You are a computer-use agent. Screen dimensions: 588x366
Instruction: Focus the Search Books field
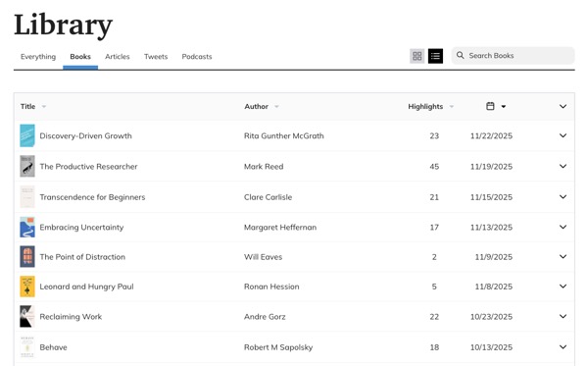click(513, 56)
